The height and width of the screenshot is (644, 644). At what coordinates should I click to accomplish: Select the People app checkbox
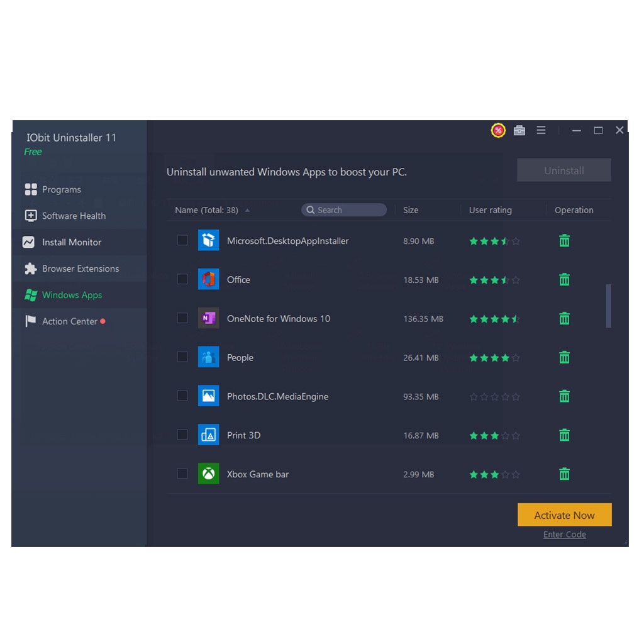pyautogui.click(x=182, y=357)
